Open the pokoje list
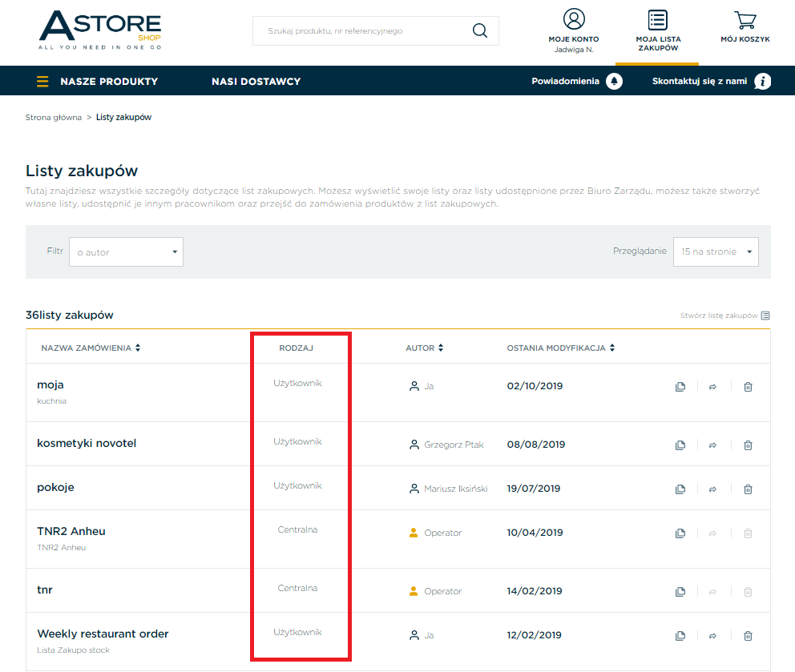This screenshot has width=795, height=672. [55, 488]
